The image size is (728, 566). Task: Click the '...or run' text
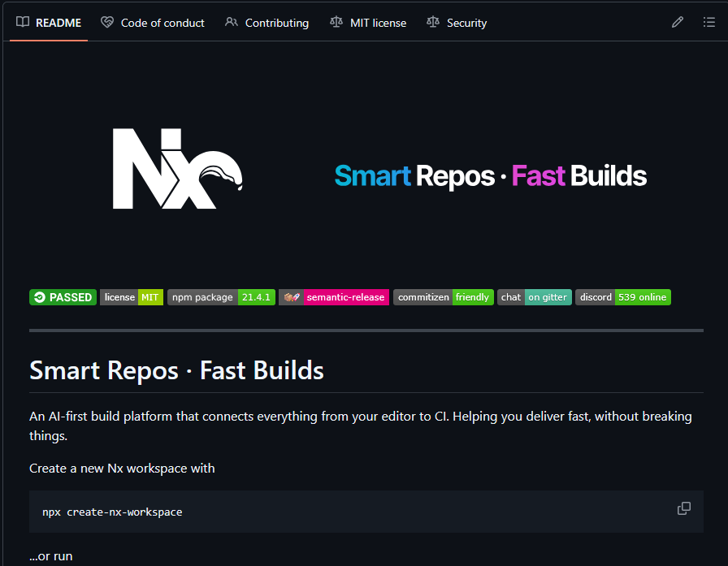(x=50, y=556)
